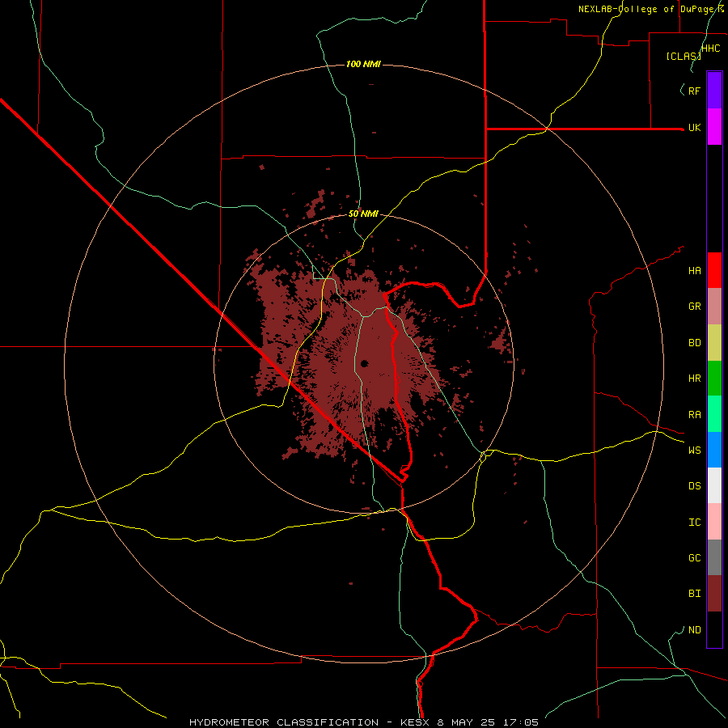
Task: Click the IC light pink legend swatch
Action: coord(714,522)
